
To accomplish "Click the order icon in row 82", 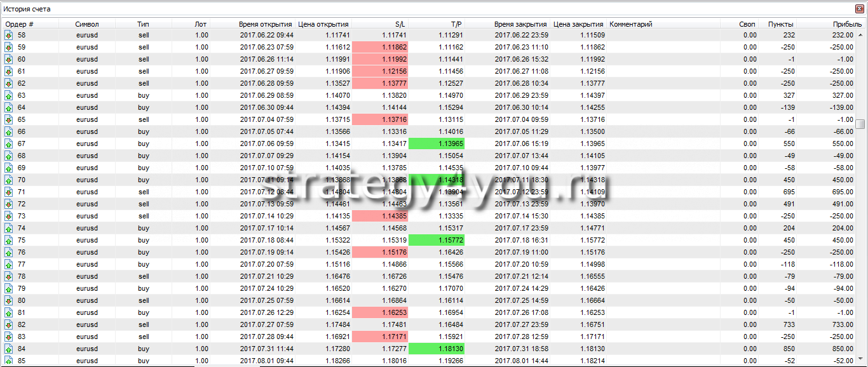I will point(9,324).
